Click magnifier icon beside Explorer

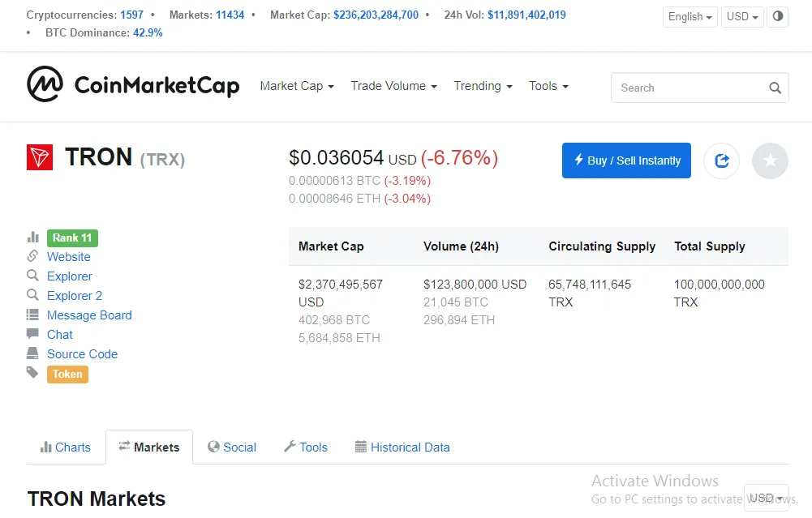coord(32,276)
